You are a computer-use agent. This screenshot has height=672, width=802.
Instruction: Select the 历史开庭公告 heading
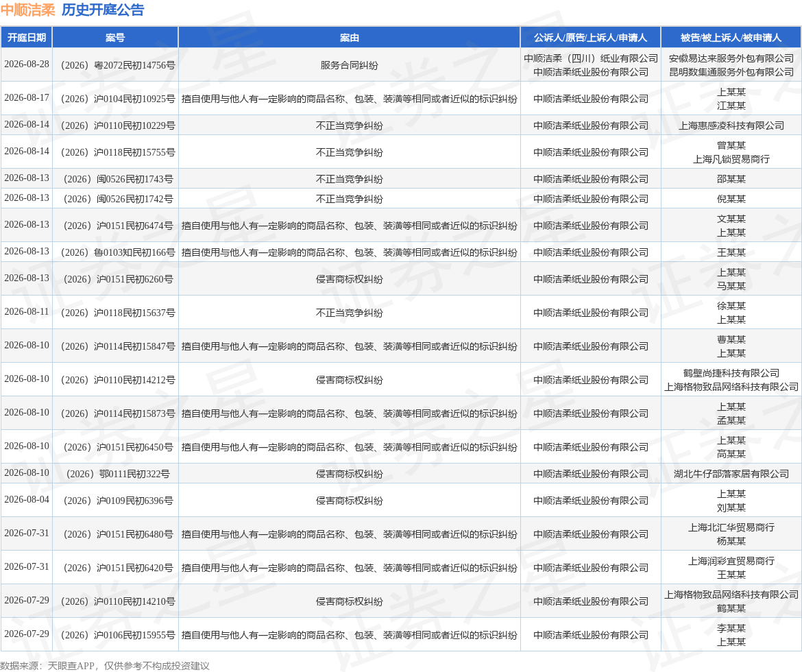coord(103,10)
